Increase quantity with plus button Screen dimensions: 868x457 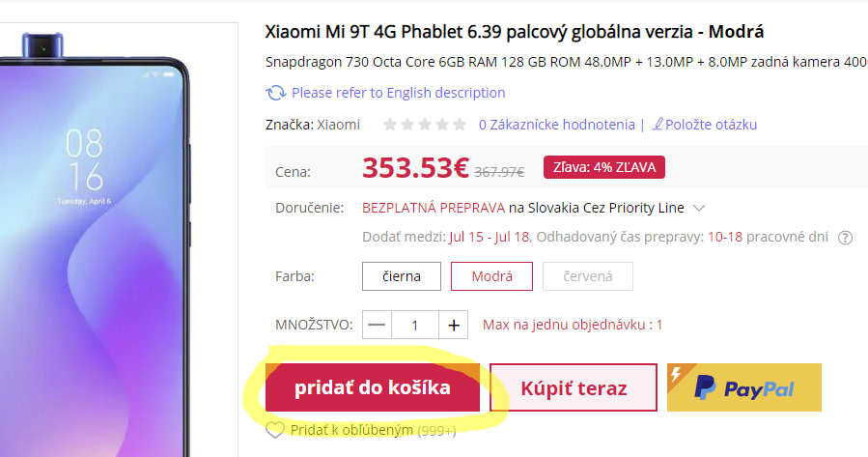pos(454,325)
